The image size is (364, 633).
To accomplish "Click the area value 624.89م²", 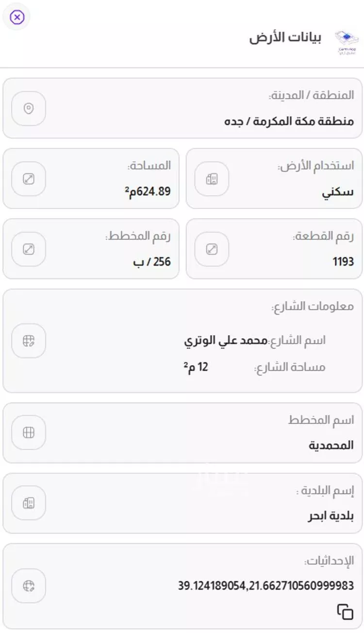I will click(148, 191).
